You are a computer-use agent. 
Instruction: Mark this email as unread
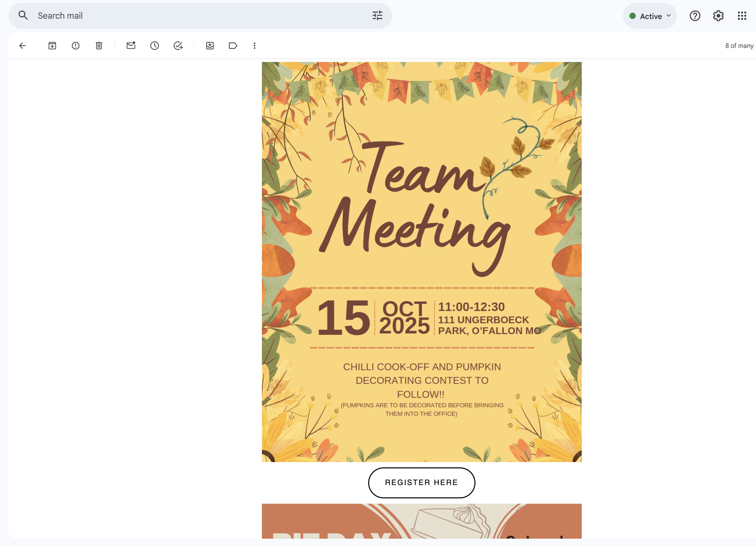click(131, 46)
